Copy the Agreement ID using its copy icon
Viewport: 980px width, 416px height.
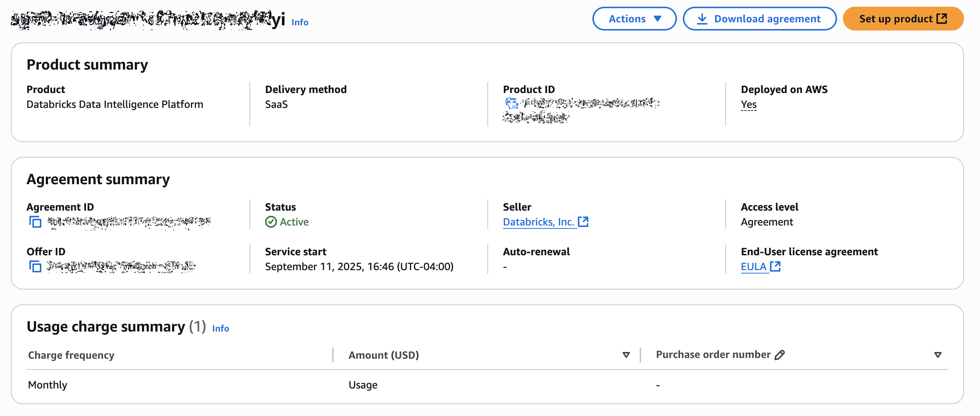point(35,222)
